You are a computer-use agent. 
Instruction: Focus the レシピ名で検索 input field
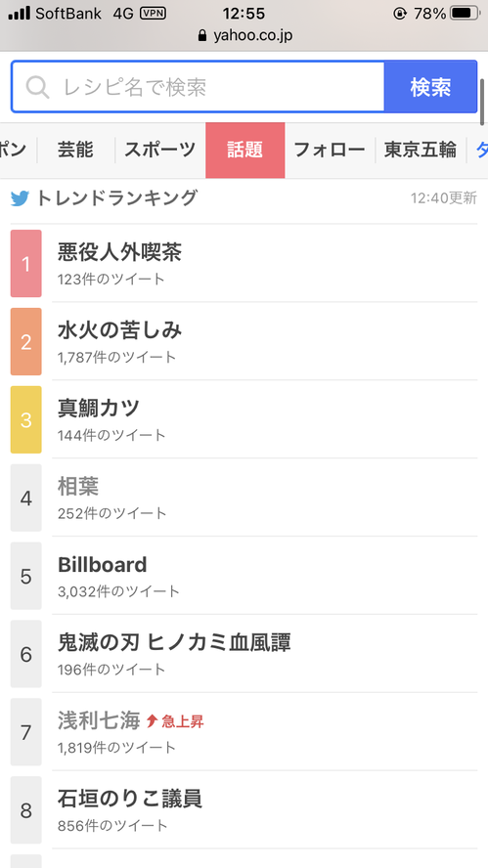(198, 87)
